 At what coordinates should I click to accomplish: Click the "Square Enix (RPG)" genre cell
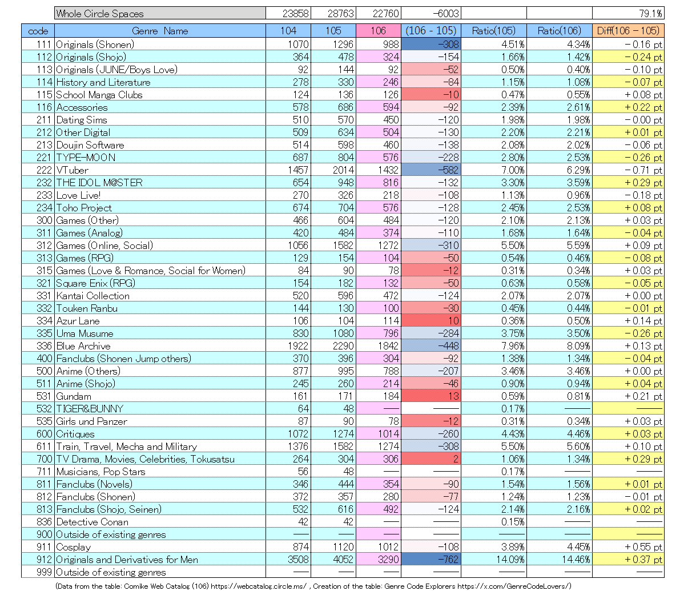[160, 283]
